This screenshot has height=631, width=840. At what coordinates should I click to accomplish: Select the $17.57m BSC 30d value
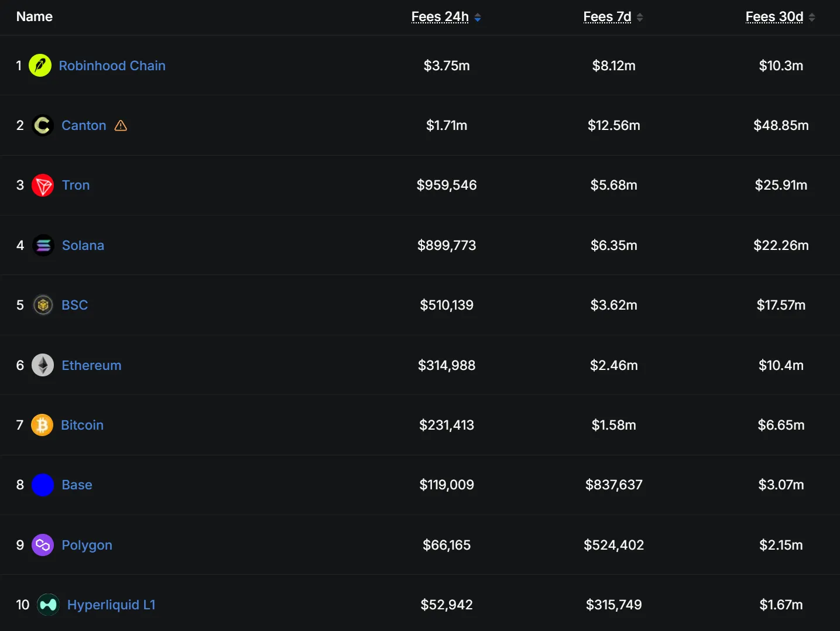(781, 305)
